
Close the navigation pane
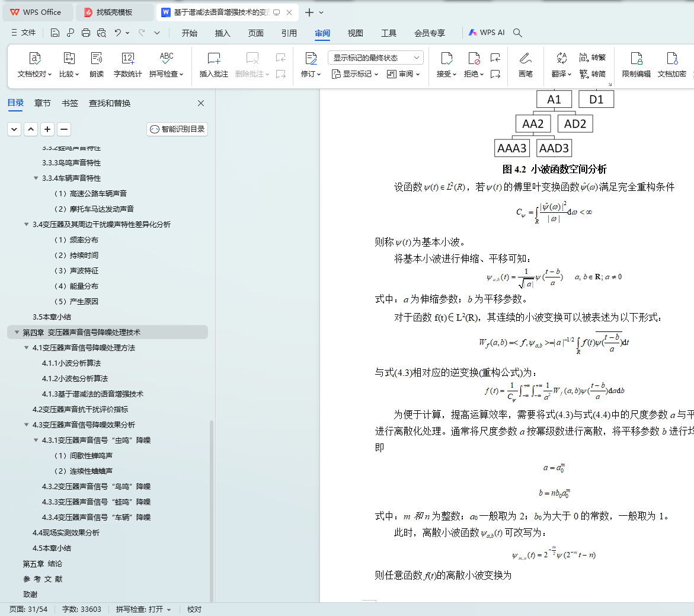pos(201,103)
